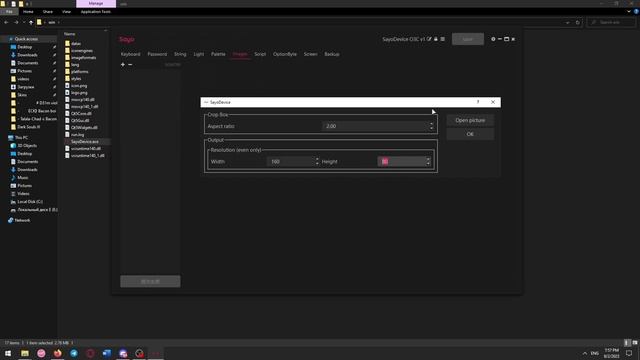Open the Screen tab
The image size is (640, 360).
(310, 54)
